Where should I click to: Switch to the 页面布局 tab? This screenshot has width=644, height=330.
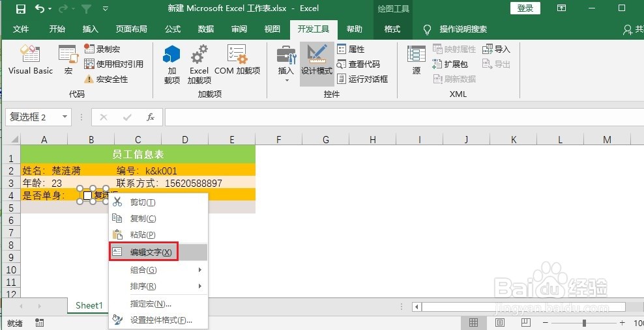pos(132,29)
